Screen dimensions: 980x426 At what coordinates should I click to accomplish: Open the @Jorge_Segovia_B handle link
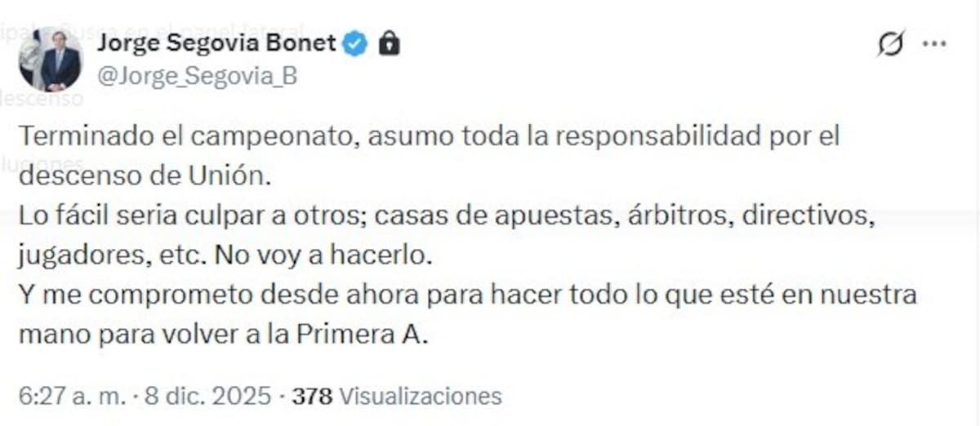click(197, 76)
